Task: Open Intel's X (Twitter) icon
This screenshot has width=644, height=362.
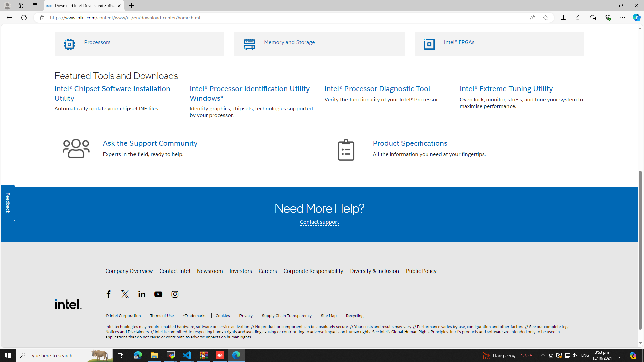Action: [125, 294]
